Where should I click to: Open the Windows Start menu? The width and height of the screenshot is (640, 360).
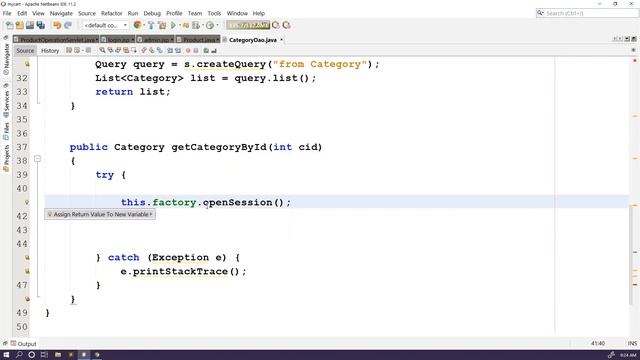[7, 355]
